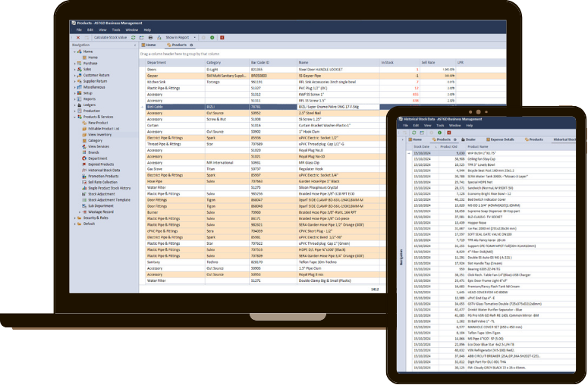Open Single Product Stock History in navigation
Image resolution: width=588 pixels, height=385 pixels.
(x=109, y=188)
